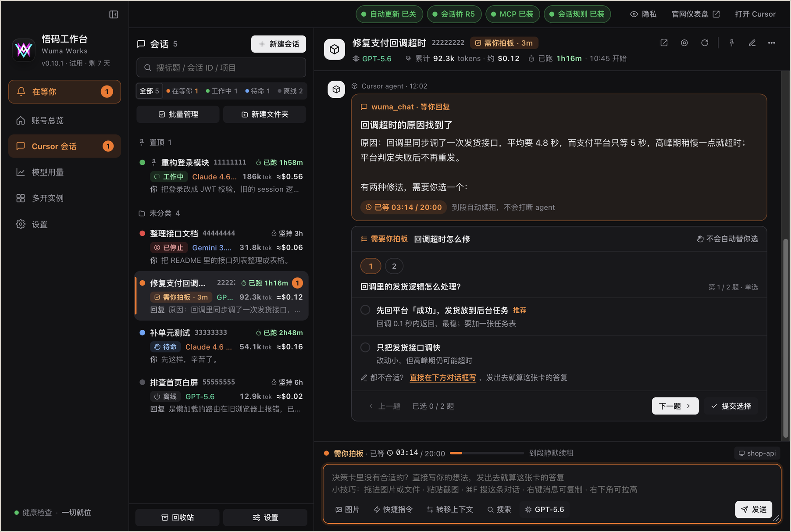Image resolution: width=791 pixels, height=532 pixels.
Task: Pin this conversation
Action: [x=732, y=43]
